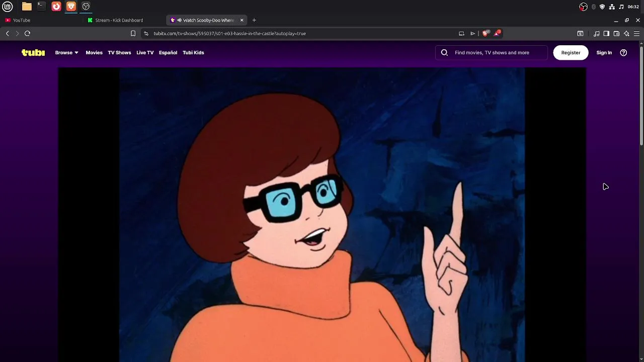This screenshot has width=644, height=362.
Task: Toggle the browser sidebar panel
Action: coord(606,34)
